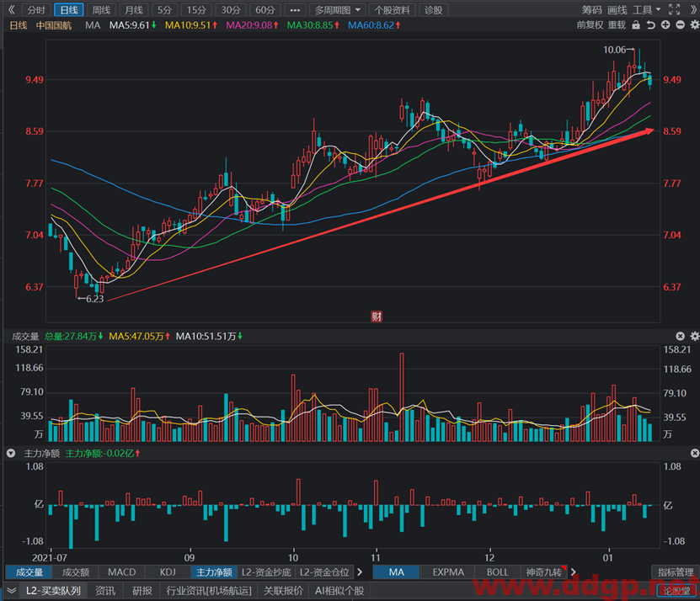Open 个股资料 stock info
This screenshot has width=700, height=601.
coord(392,10)
